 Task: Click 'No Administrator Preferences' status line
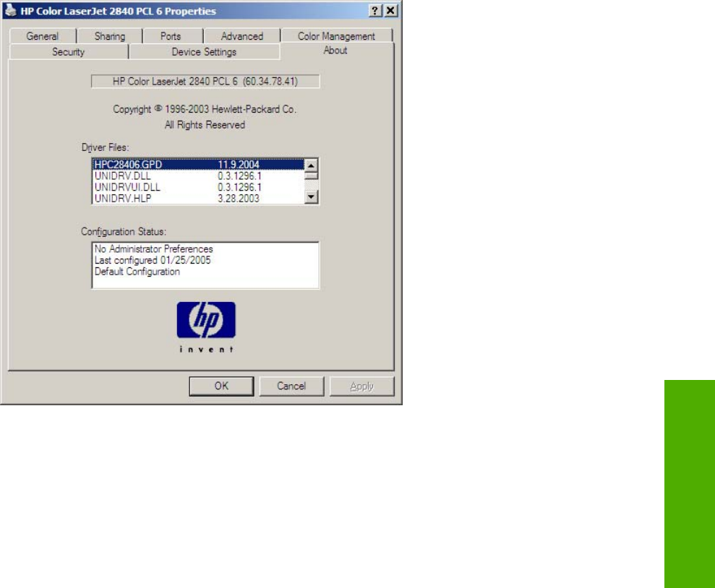click(x=154, y=249)
